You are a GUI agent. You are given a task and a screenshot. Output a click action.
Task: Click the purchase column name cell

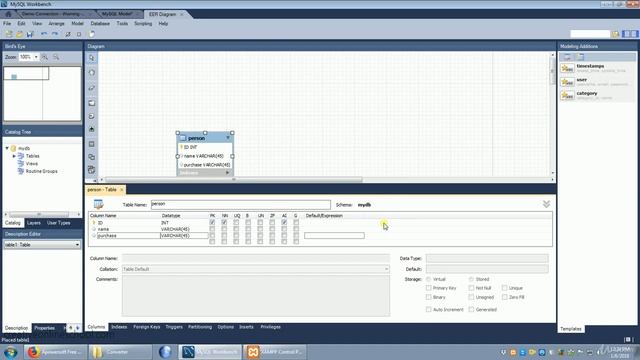pos(128,236)
